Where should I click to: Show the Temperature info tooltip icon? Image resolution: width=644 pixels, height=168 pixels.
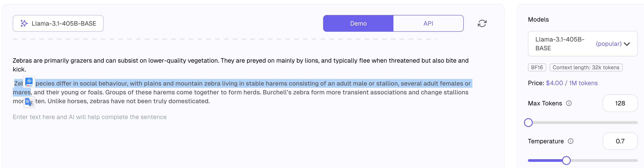click(x=571, y=141)
